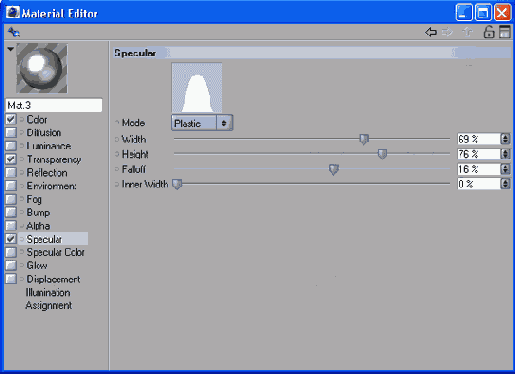Viewport: 515px width, 374px height.
Task: Disable the Transparency channel checkbox
Action: coord(11,159)
